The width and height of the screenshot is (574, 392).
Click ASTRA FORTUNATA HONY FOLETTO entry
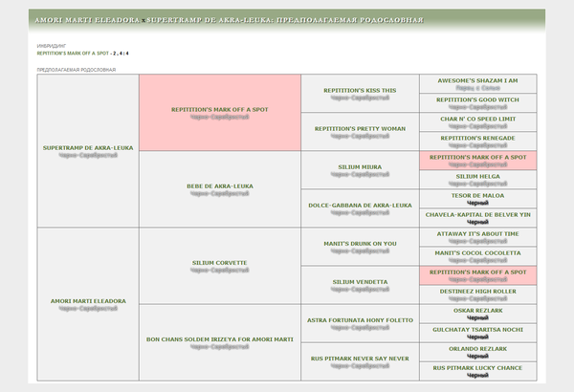pyautogui.click(x=360, y=320)
